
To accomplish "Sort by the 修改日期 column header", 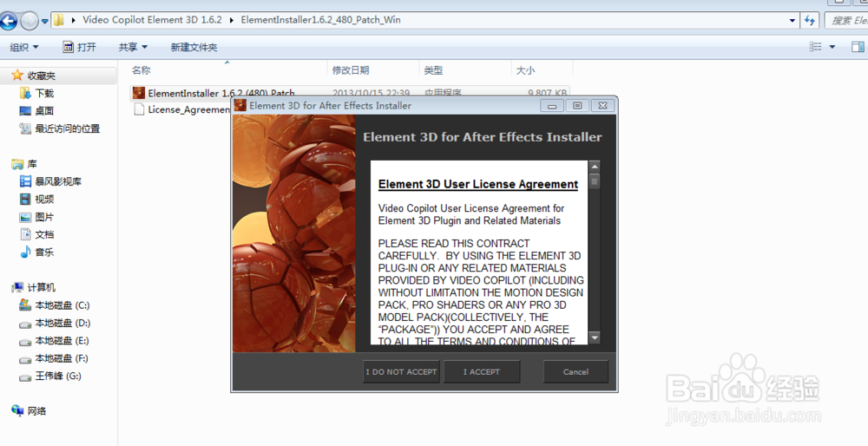I will tap(351, 70).
